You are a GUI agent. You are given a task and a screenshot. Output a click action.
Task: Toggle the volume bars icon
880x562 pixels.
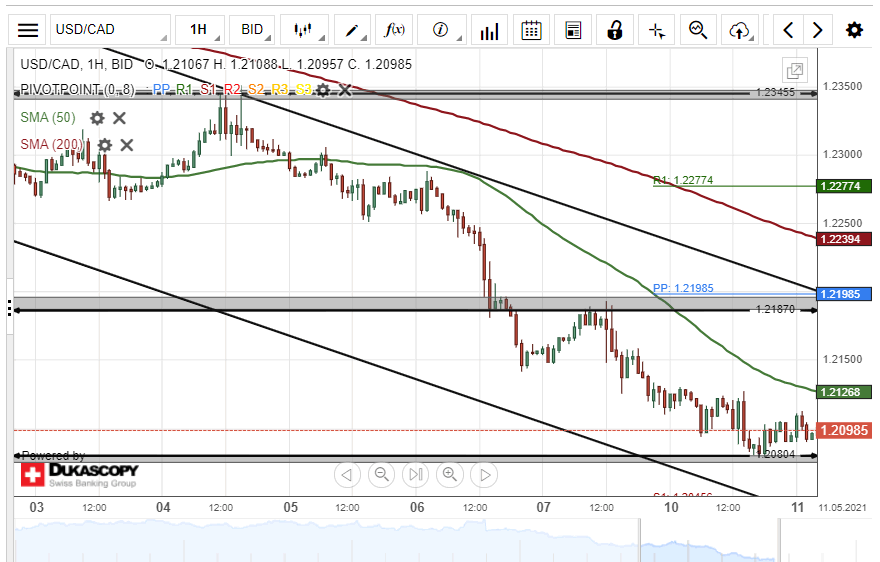(489, 30)
